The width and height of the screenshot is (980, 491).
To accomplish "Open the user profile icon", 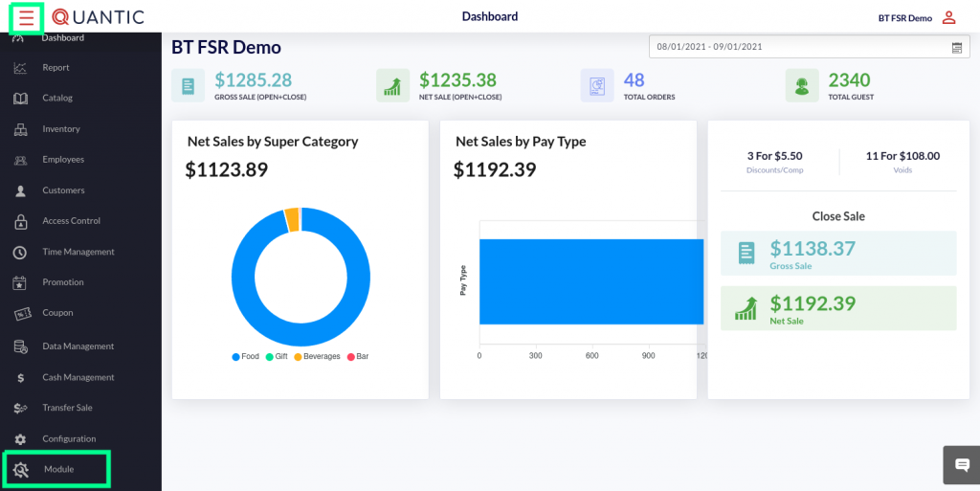I will coord(948,17).
